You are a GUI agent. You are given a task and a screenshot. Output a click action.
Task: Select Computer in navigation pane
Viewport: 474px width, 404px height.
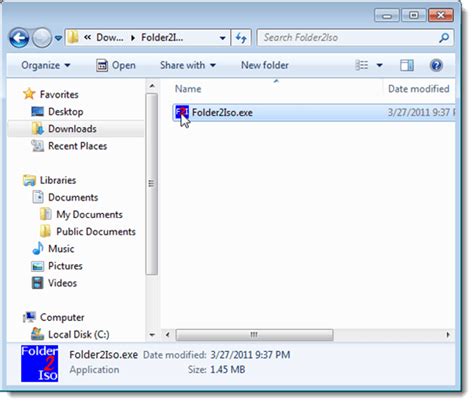click(x=62, y=317)
